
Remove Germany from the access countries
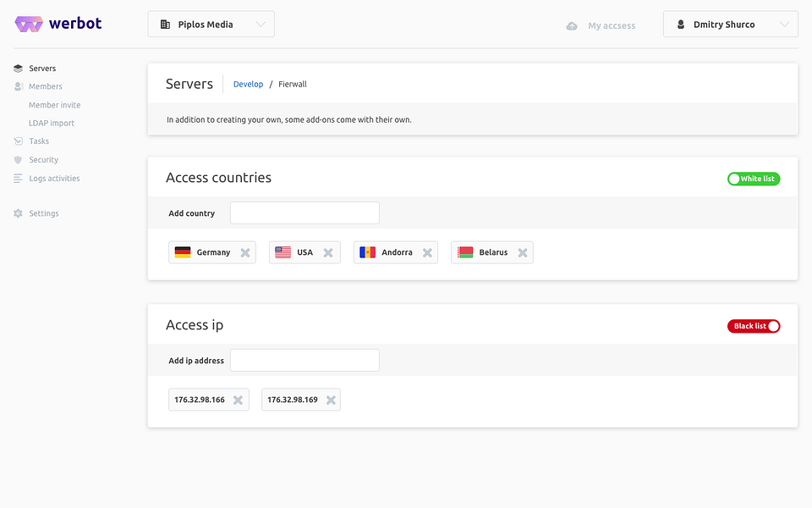tap(245, 253)
